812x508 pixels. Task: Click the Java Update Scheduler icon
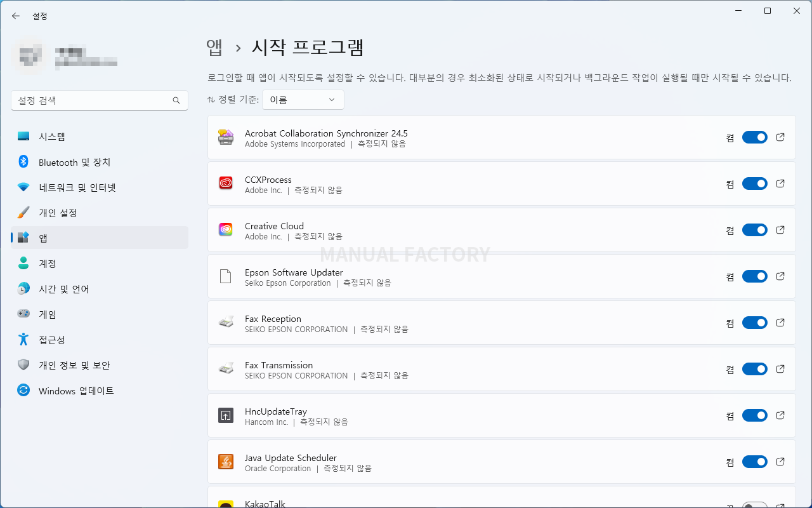[226, 462]
